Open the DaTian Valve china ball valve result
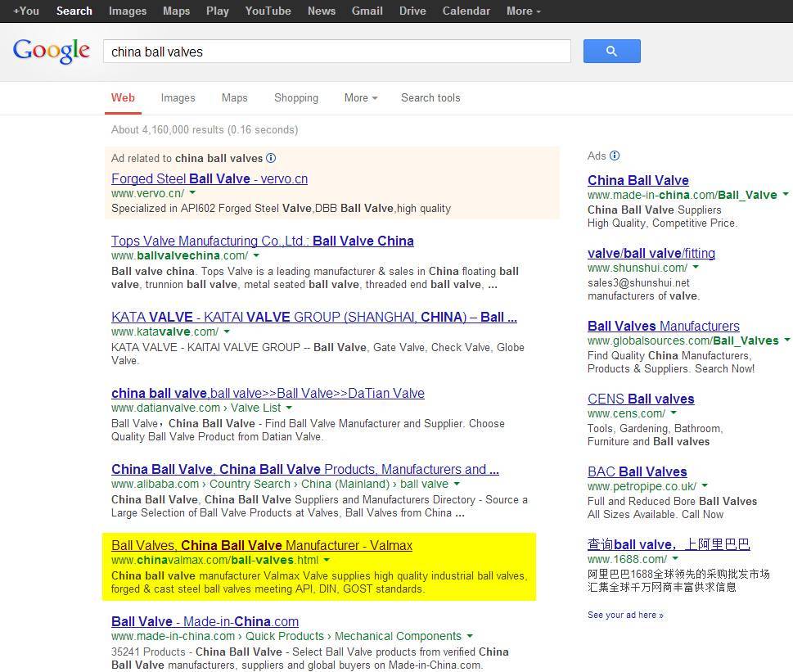793x672 pixels. pyautogui.click(x=268, y=393)
